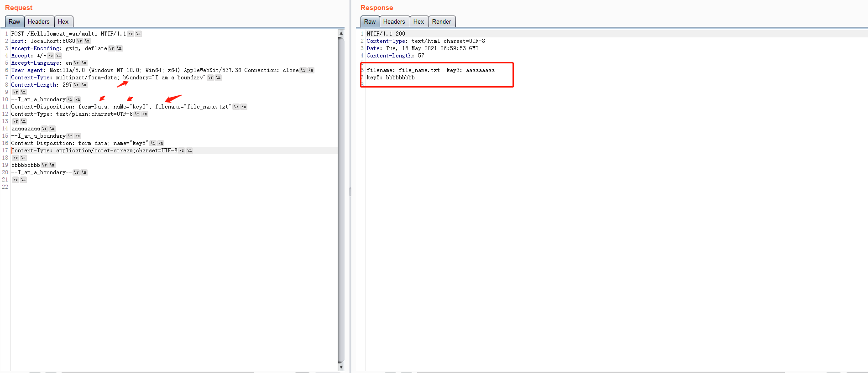Click the closing --I_am_a_boundary-- line
Image resolution: width=868 pixels, height=373 pixels.
(x=49, y=172)
